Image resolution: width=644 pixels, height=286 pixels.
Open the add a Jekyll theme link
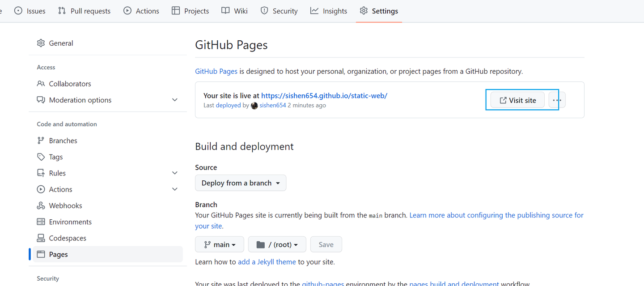pos(267,261)
